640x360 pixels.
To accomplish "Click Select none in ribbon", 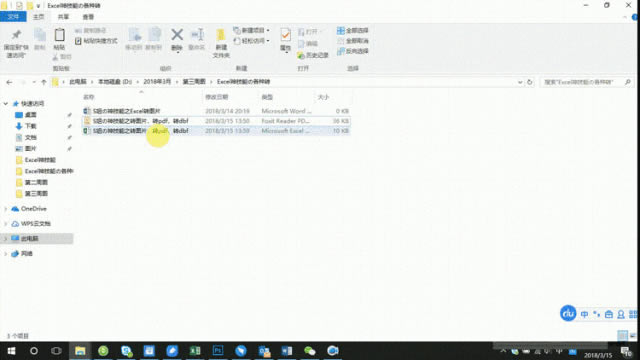I will [353, 41].
